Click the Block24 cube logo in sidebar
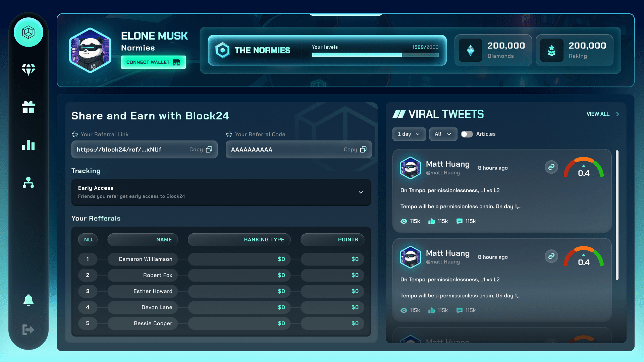644x362 pixels. pos(29,33)
